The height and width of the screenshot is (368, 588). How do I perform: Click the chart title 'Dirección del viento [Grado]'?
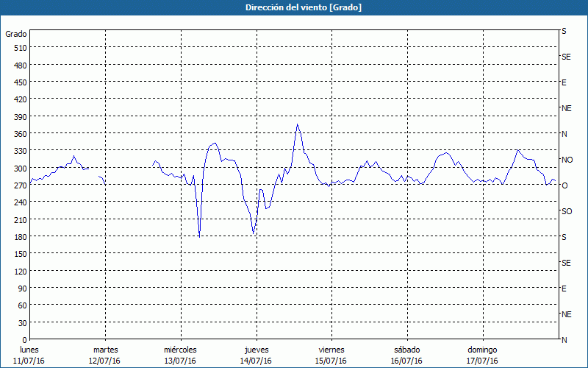293,7
